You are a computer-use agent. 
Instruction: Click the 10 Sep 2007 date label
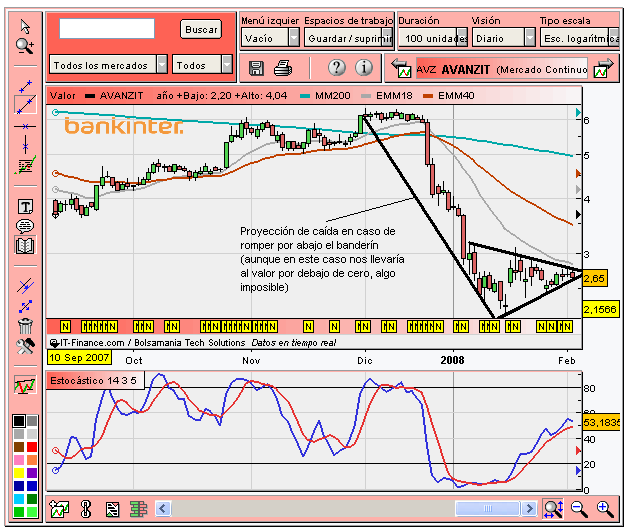click(x=80, y=357)
